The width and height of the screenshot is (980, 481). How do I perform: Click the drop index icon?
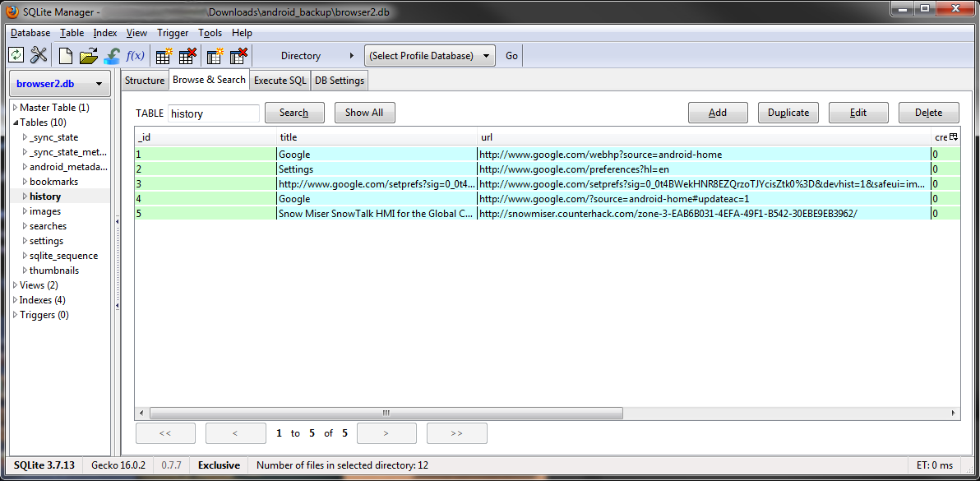pos(238,56)
